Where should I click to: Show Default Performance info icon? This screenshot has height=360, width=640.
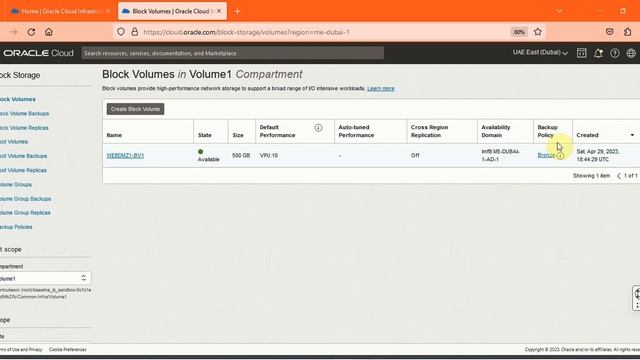(318, 128)
